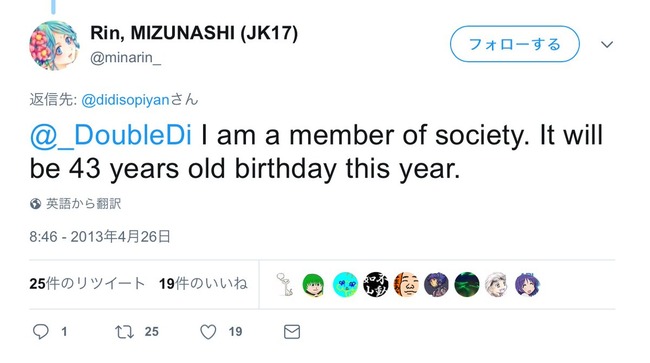View the 19件のいいね list
Viewport: 650px width, 363px height.
tap(203, 284)
